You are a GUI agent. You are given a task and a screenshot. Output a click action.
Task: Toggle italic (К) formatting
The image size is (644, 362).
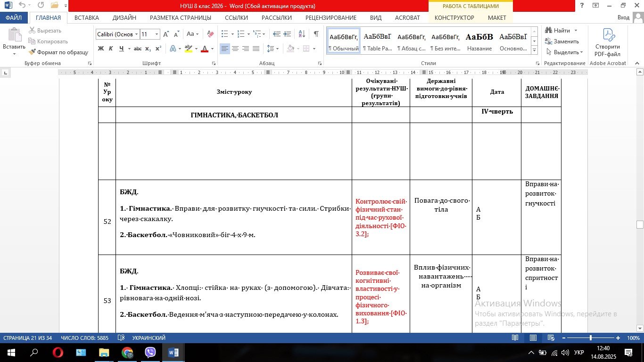[111, 49]
